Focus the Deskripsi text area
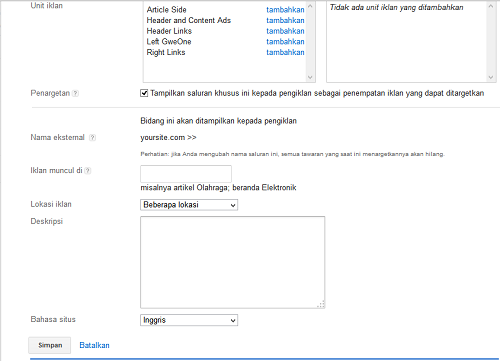500x361 pixels. tap(232, 262)
